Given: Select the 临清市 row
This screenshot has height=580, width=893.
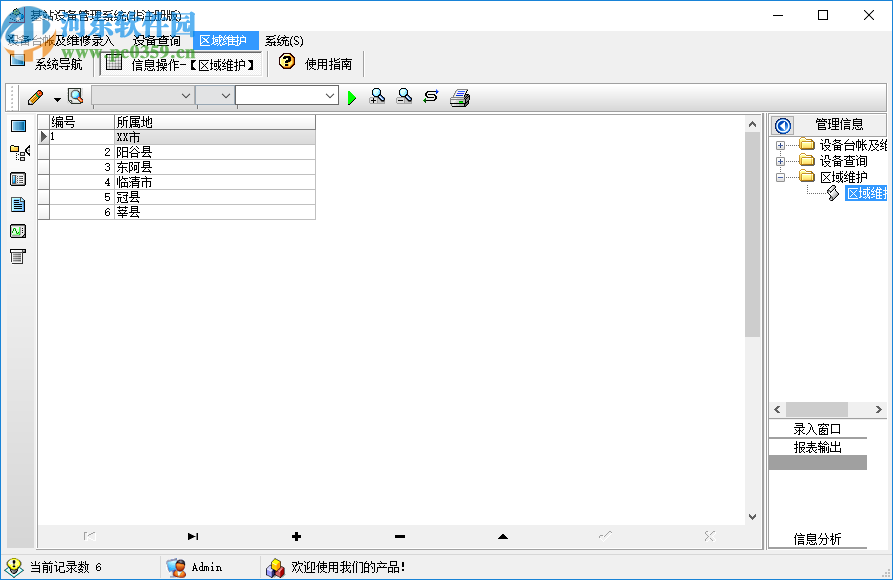Looking at the screenshot, I should [x=177, y=182].
